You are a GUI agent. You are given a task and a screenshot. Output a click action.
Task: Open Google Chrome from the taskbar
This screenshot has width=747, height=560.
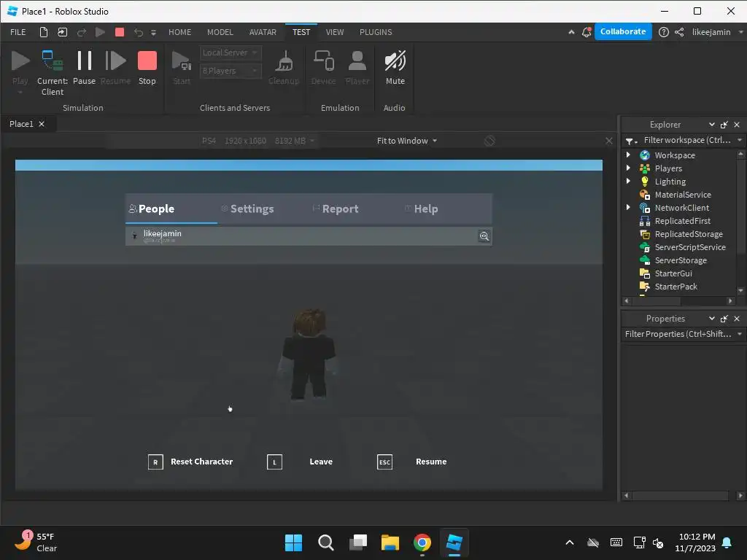coord(422,542)
